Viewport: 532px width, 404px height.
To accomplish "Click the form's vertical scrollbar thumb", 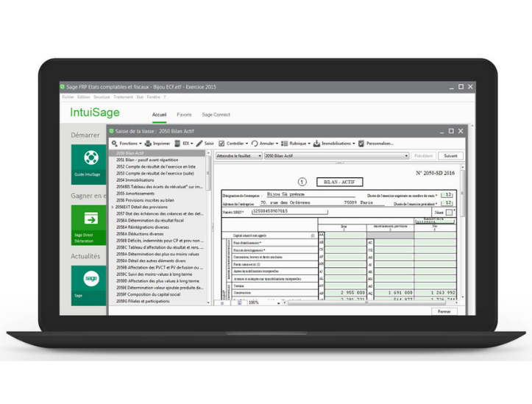I will point(462,194).
